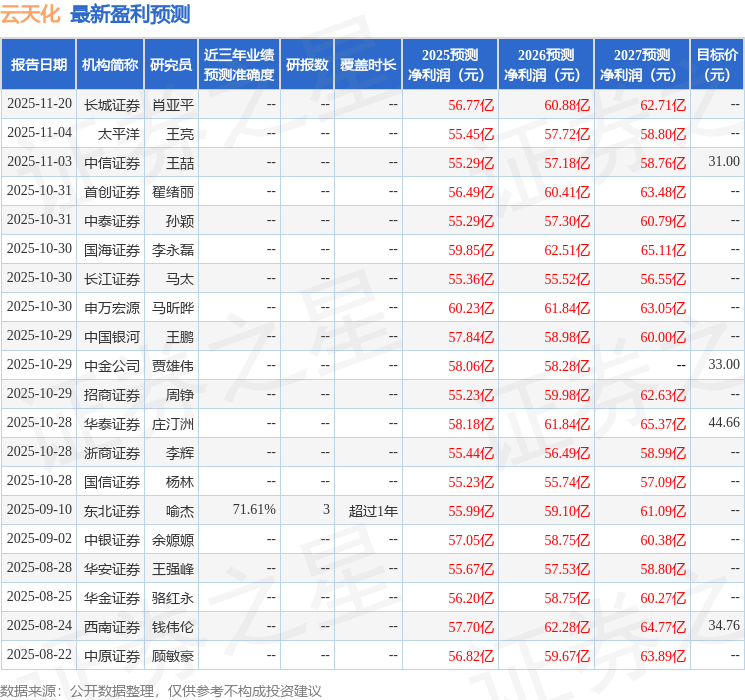This screenshot has height=700, width=745.
Task: Click the 目标价 column header
Action: click(716, 65)
